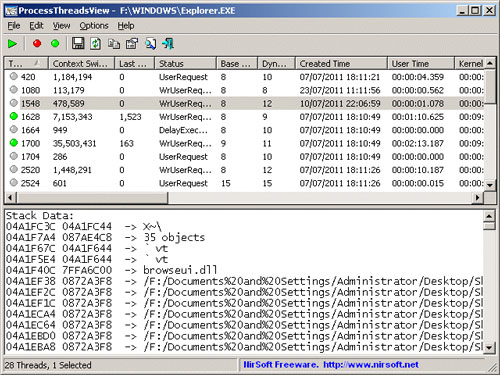This screenshot has width=500, height=375.
Task: Click horizontal scrollbar right arrow
Action: pos(478,197)
